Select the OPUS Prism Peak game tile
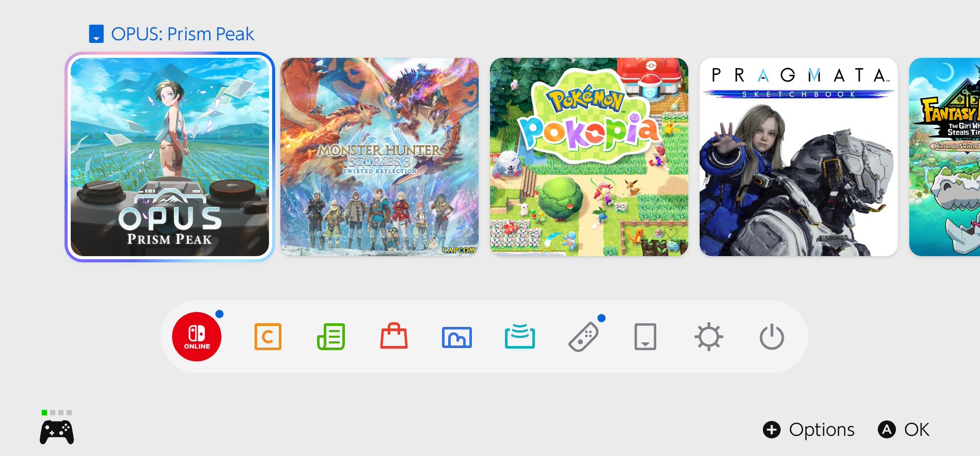The image size is (980, 456). (x=170, y=157)
